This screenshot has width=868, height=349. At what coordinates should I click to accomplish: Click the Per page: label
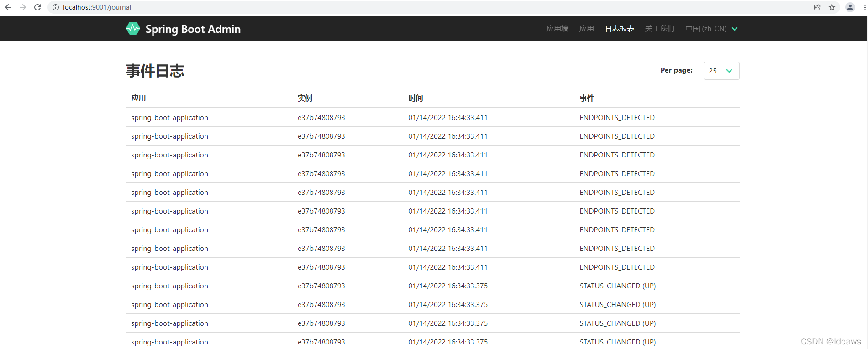click(x=677, y=70)
